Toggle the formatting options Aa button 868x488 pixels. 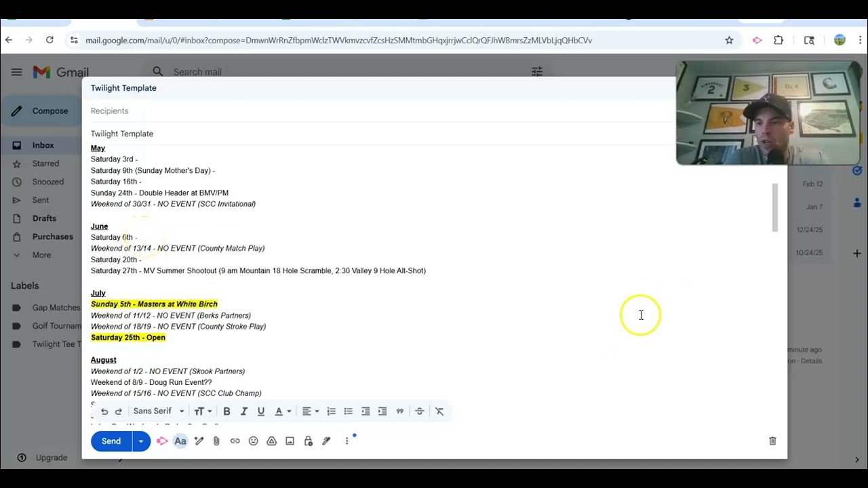[180, 441]
